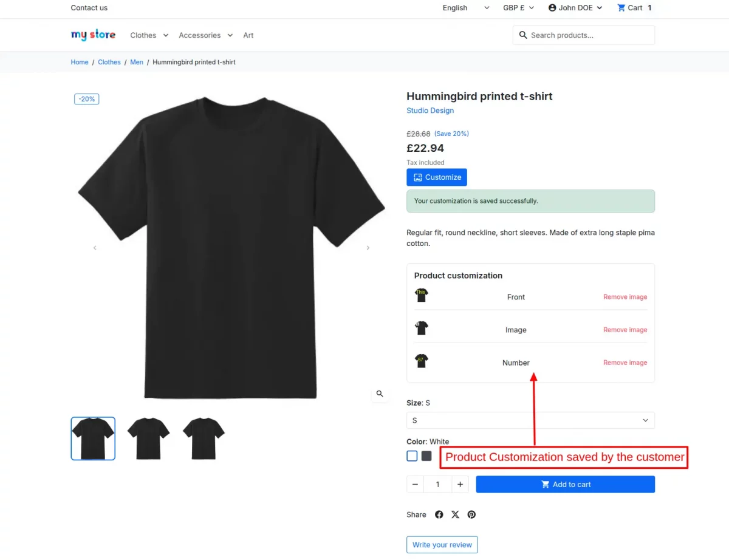Remove image for Image customization
The image size is (729, 560).
[x=625, y=330]
